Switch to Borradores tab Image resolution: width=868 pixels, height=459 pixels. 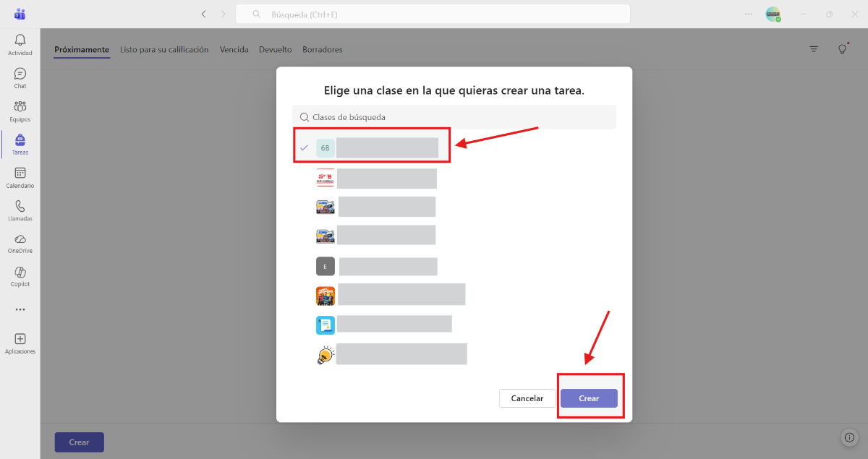[x=323, y=50]
